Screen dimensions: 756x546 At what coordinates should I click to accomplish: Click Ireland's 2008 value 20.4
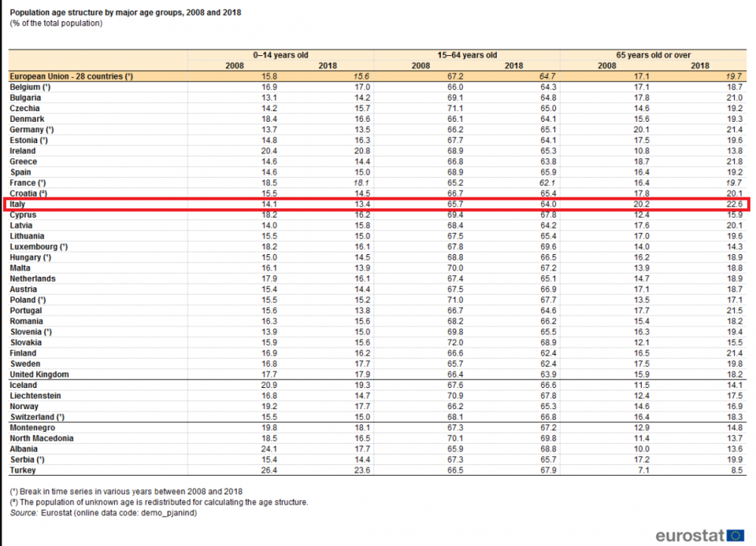269,151
